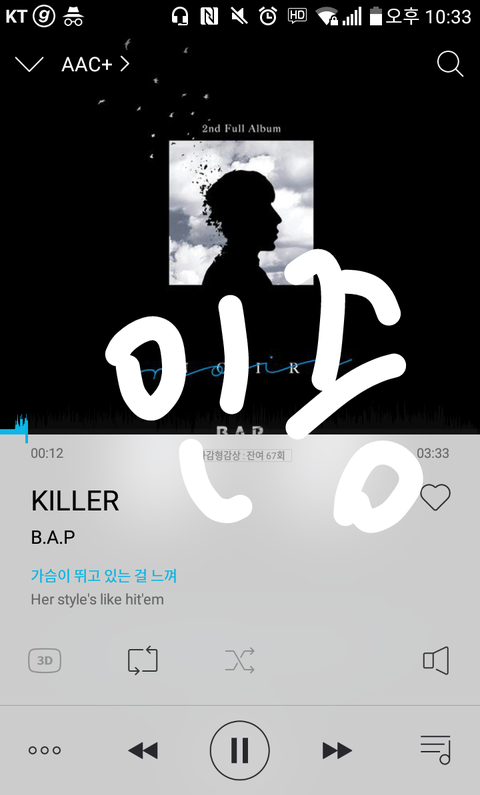The height and width of the screenshot is (795, 480).
Task: Click the blue playback progress handle
Action: pyautogui.click(x=23, y=430)
